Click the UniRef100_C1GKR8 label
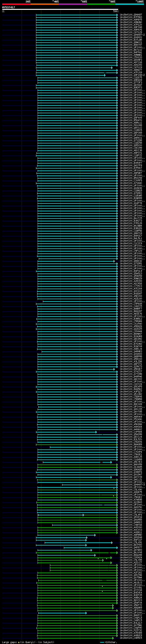146x644 pixels. pyautogui.click(x=131, y=459)
